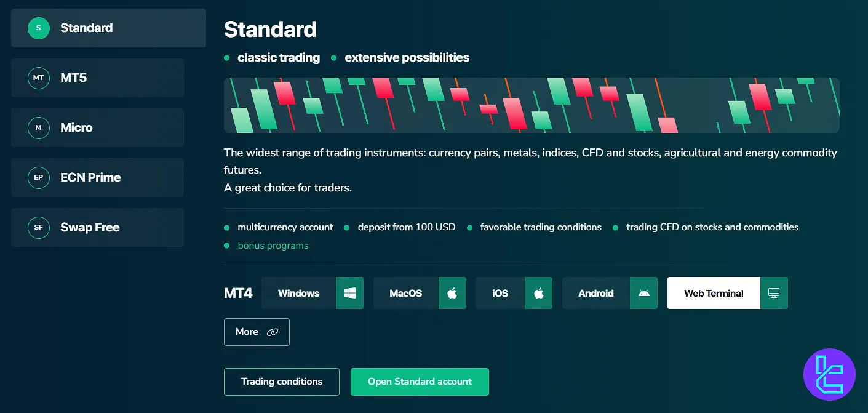Click the monitor icon beside Web Terminal

pos(774,293)
